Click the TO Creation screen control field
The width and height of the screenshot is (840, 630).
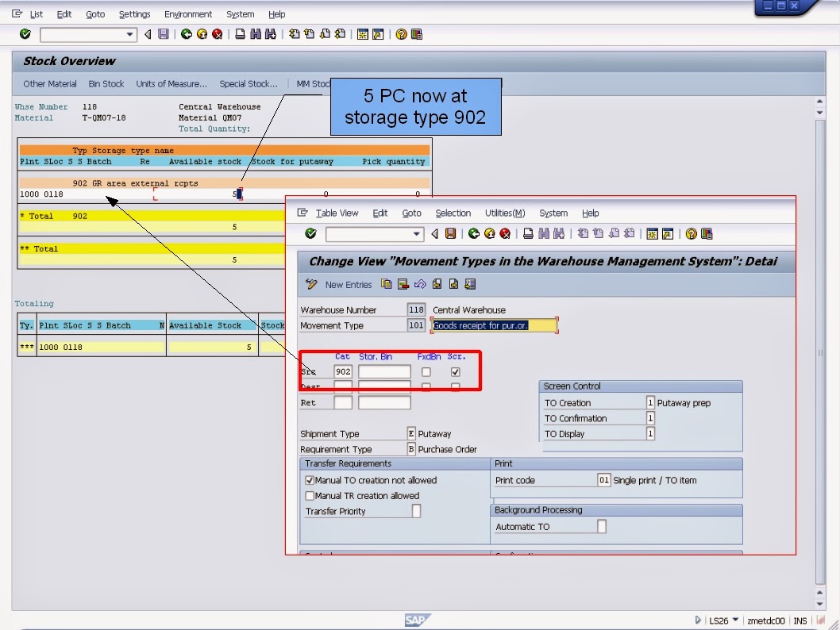pos(649,402)
